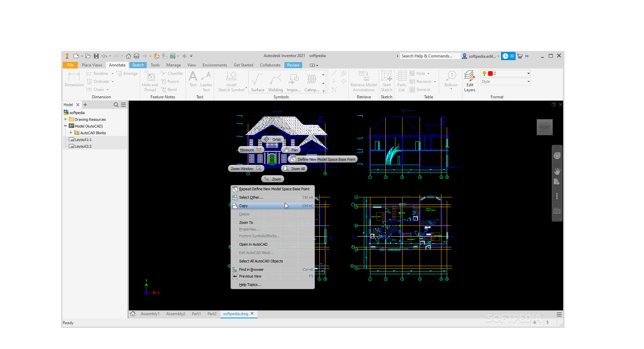Select the Leader Text tool
The height and width of the screenshot is (349, 644).
206,77
